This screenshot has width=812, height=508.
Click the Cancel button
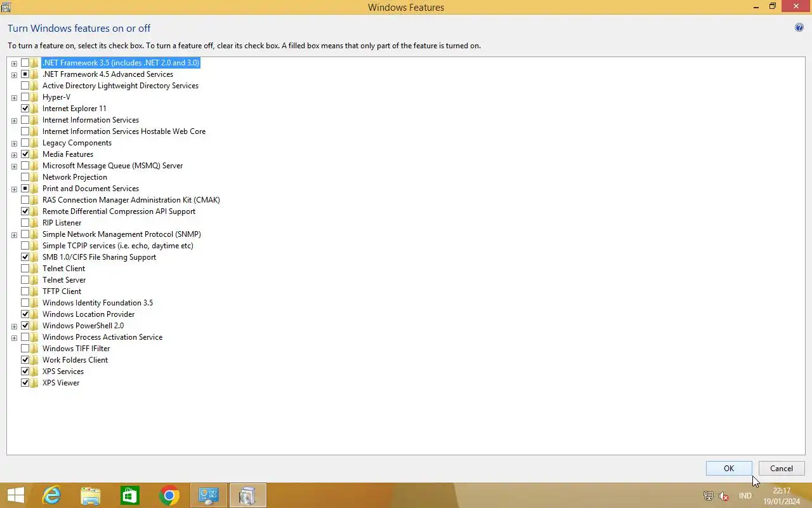tap(782, 468)
